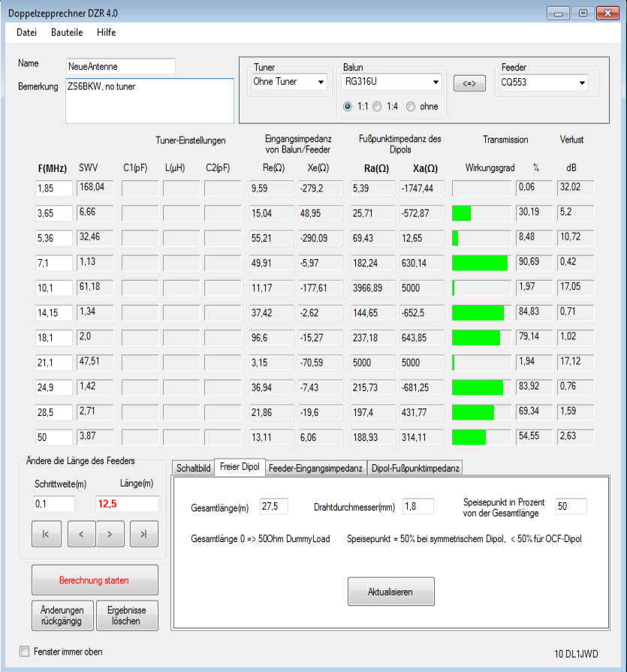Click the Xe value -279,2

pos(321,188)
